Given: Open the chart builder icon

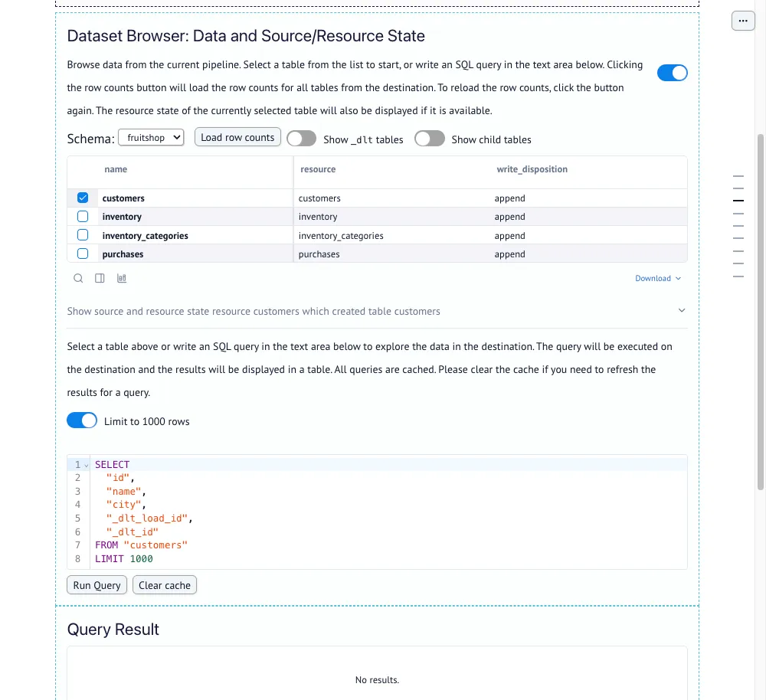Looking at the screenshot, I should pos(122,279).
